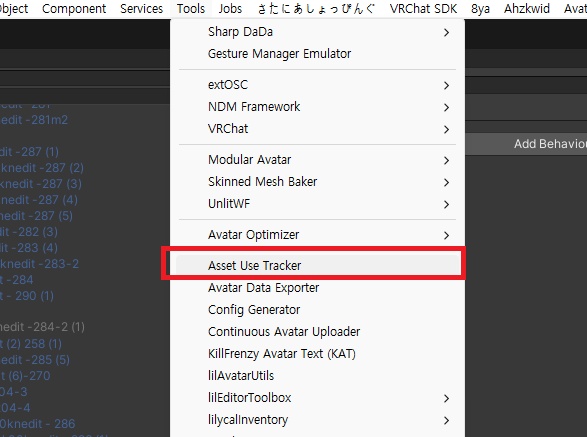Screen dimensions: 587x437
Task: Select Asset Use Tracker
Action: click(317, 265)
